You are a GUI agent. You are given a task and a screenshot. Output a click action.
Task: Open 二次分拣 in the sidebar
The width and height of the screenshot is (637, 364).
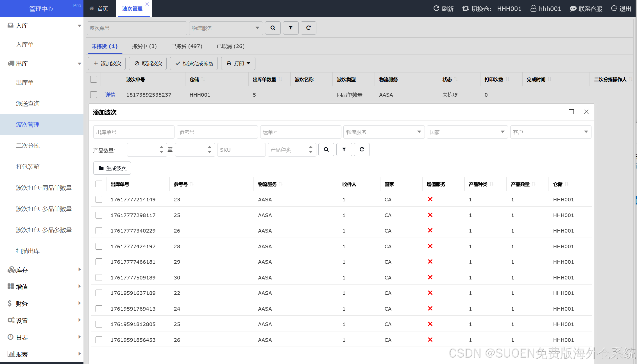pyautogui.click(x=28, y=146)
